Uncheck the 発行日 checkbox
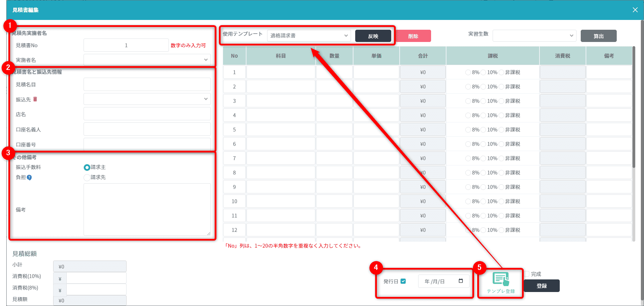 pos(403,281)
